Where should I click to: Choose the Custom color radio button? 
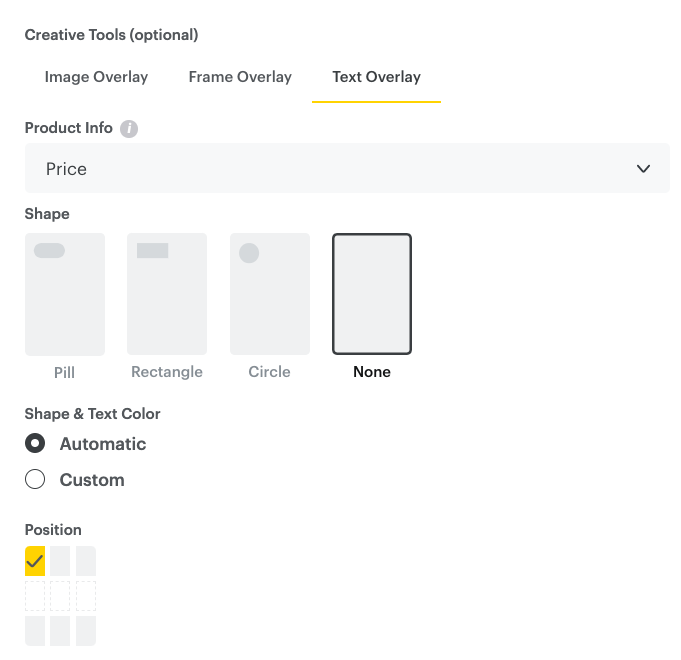click(x=35, y=480)
